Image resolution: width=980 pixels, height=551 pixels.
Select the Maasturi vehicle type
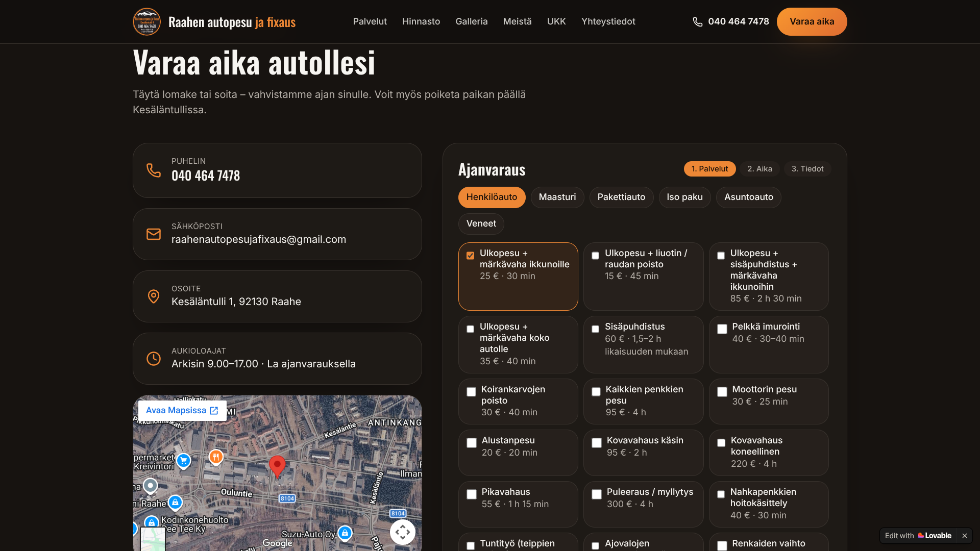tap(557, 197)
